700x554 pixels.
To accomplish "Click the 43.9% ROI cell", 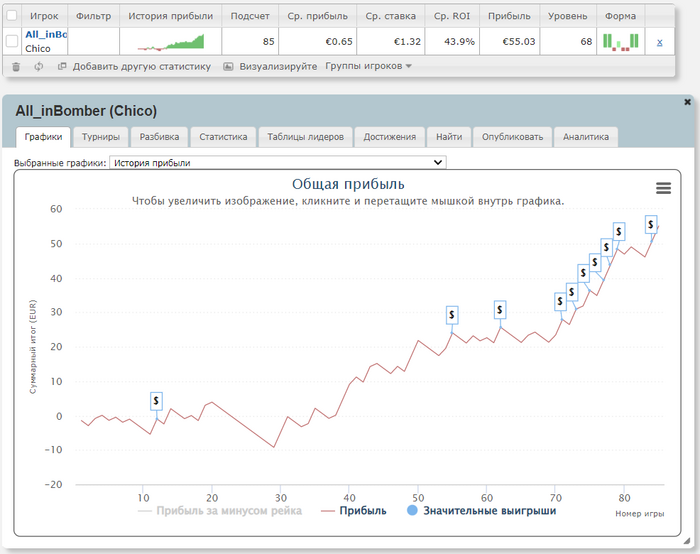I will tap(452, 42).
